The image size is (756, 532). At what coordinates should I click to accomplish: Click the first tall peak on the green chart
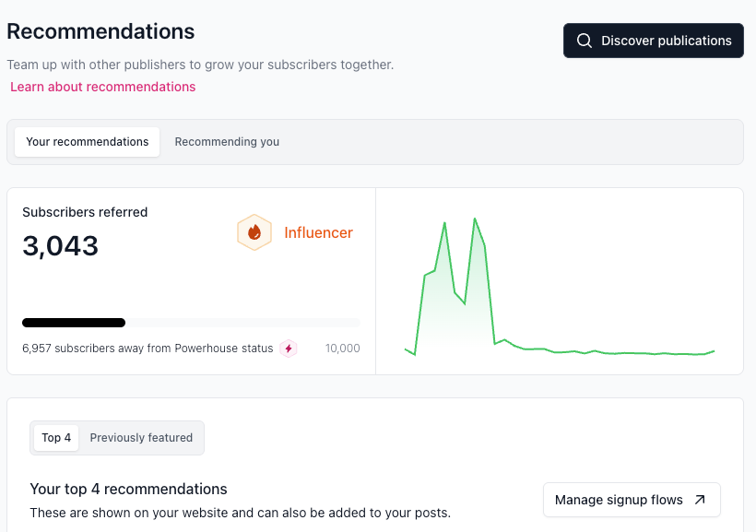445,223
